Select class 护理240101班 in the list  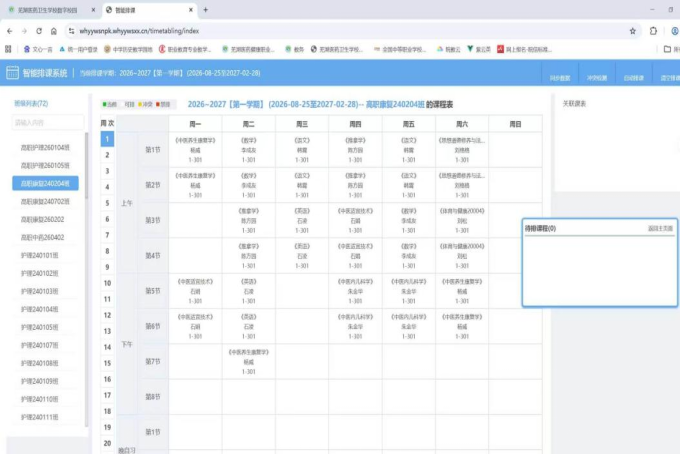tap(45, 255)
